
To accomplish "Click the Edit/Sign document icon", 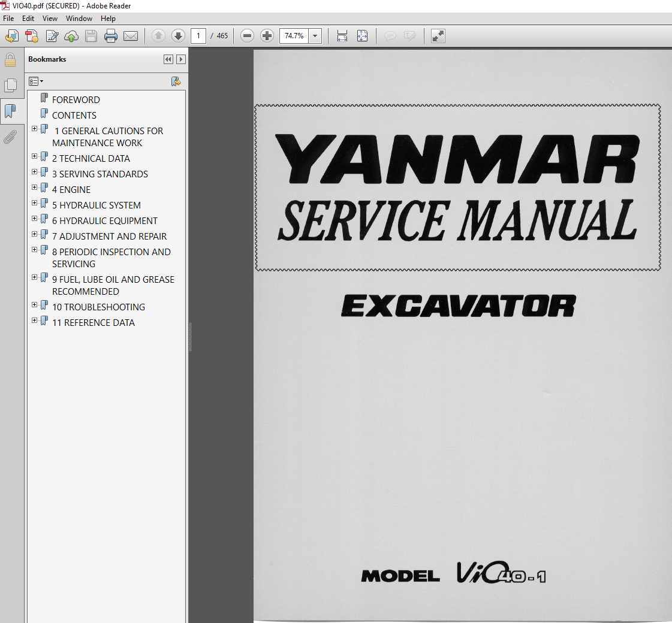I will pos(52,36).
